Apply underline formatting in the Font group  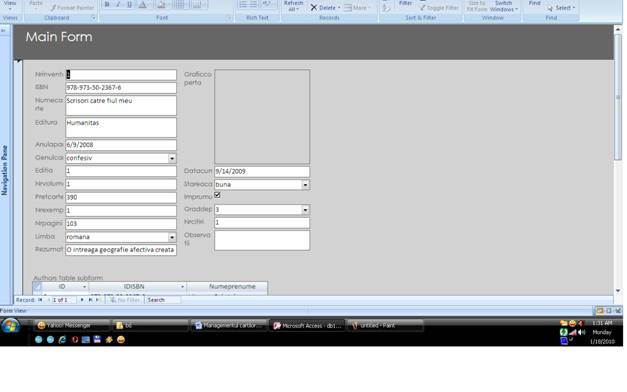[x=130, y=4]
